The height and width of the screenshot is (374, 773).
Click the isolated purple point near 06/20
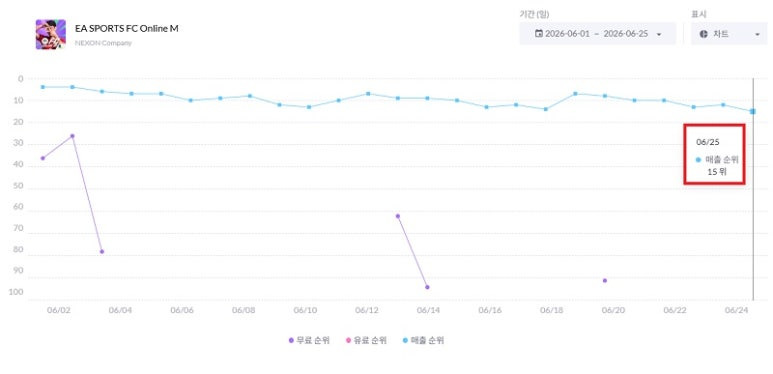pyautogui.click(x=605, y=280)
